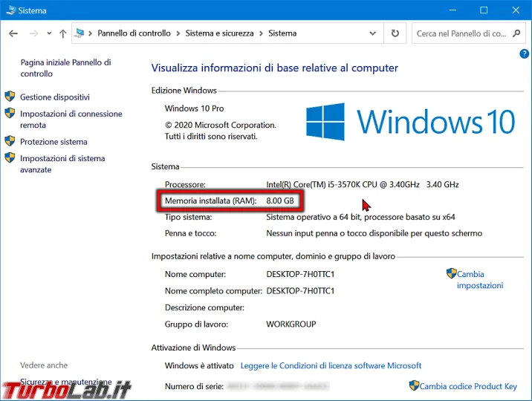
Task: Expand chevron after Sistema e sicurezza
Action: (261, 33)
